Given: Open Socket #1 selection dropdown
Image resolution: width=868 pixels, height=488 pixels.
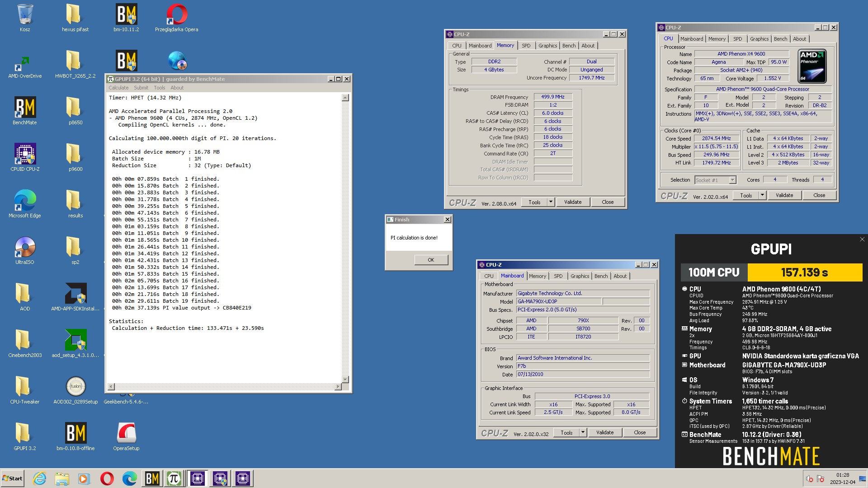Looking at the screenshot, I should tap(715, 180).
